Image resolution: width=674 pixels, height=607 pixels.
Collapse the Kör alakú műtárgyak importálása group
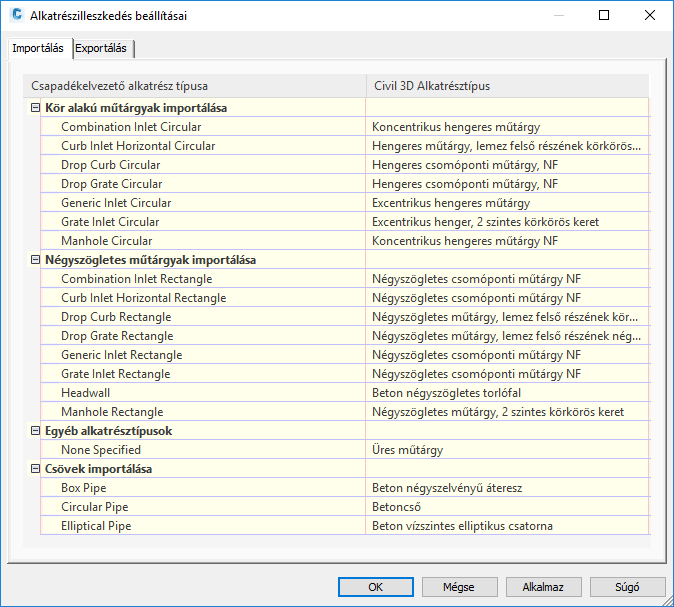tap(36, 108)
